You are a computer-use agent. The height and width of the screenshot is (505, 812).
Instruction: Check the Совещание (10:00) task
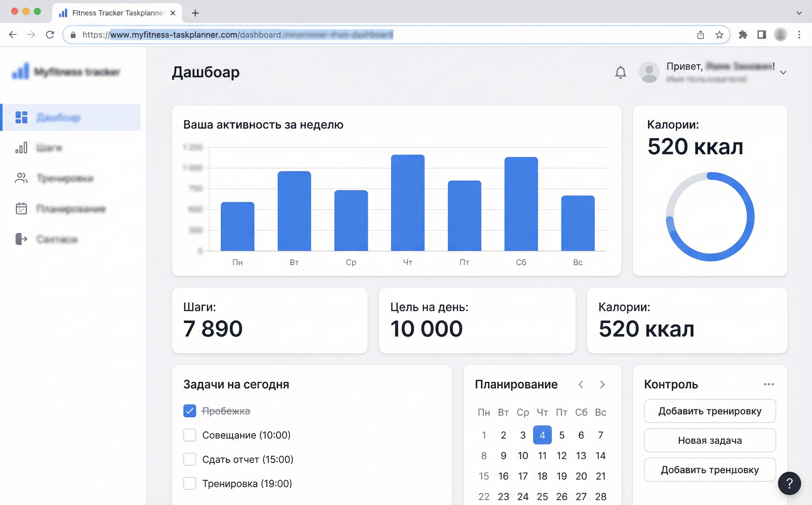[x=189, y=435]
